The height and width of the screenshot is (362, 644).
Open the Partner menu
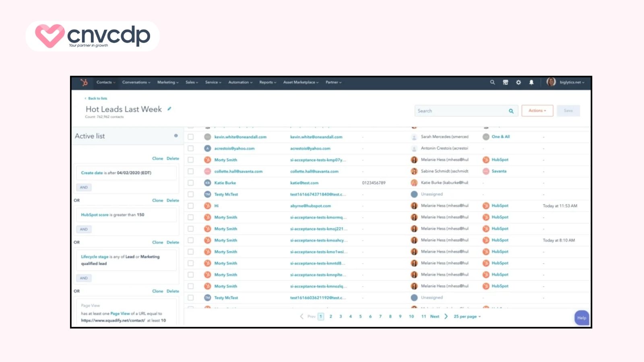tap(334, 82)
